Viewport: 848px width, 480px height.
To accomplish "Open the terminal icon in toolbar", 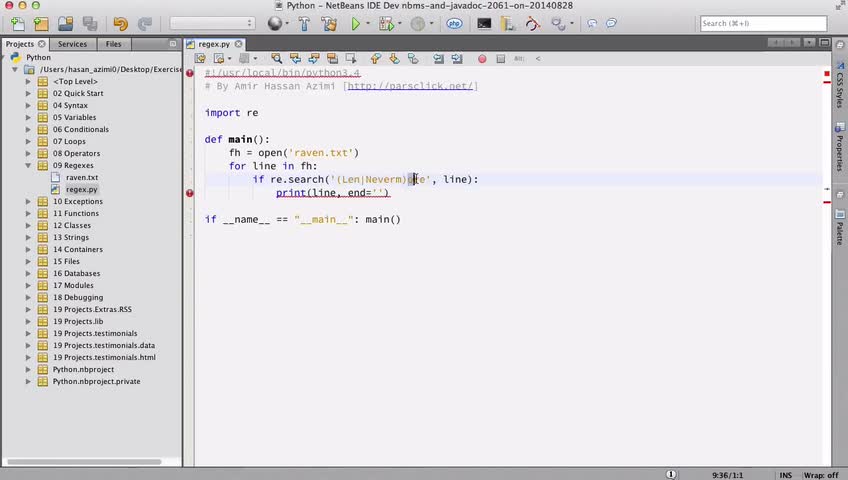I will (484, 23).
